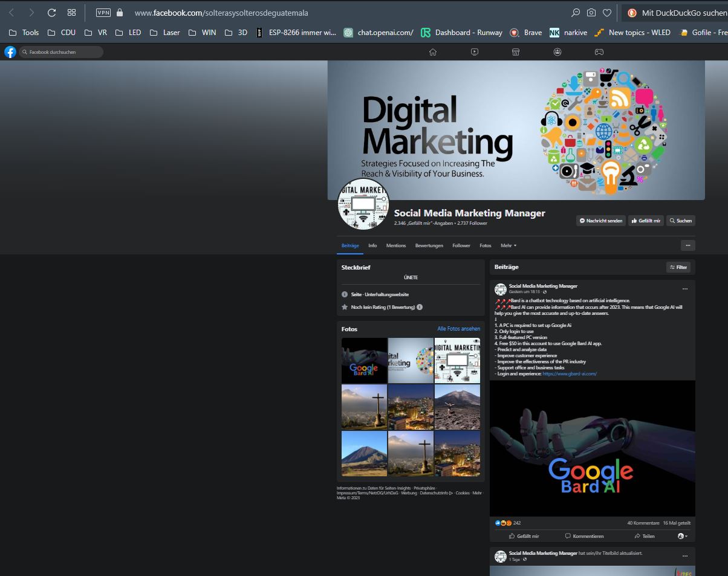The image size is (728, 576).
Task: Open the narkive bookmark
Action: point(568,33)
